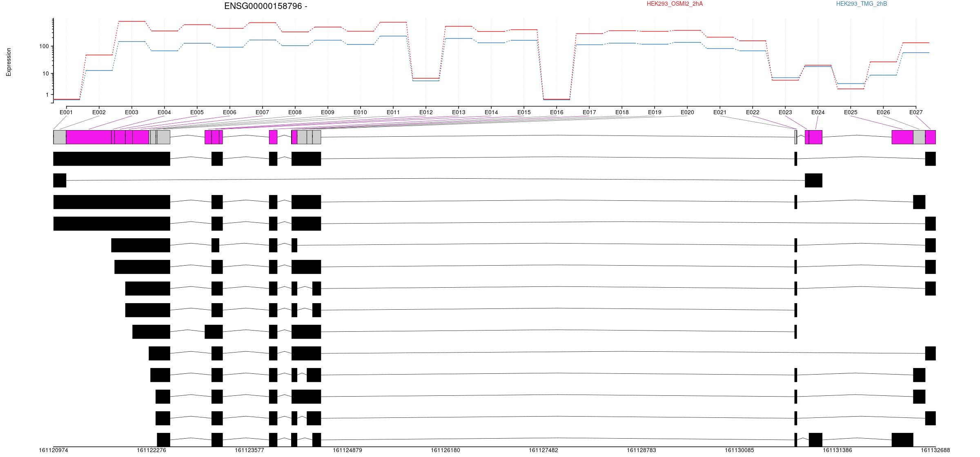Click exon bin label E012
The width and height of the screenshot is (980, 457).
coord(426,112)
